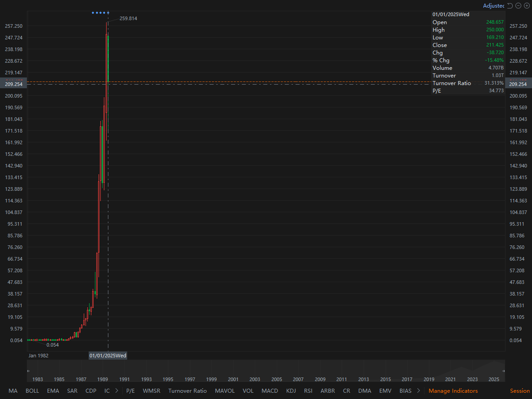Jump to 2025 on the timeline navigator
This screenshot has width=532, height=399.
click(493, 379)
